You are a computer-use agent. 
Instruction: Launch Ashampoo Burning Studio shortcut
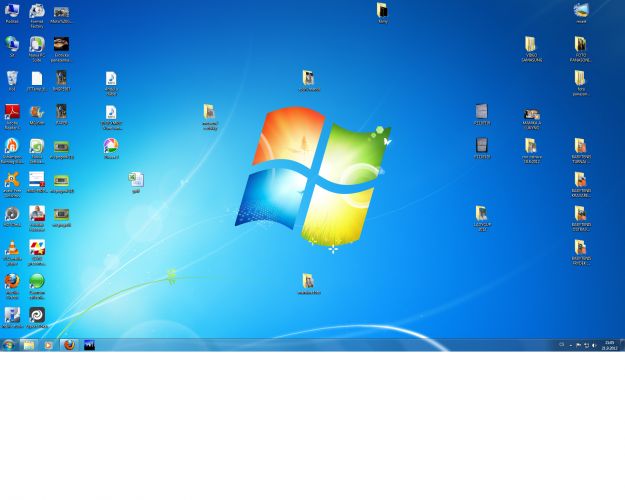coord(12,151)
